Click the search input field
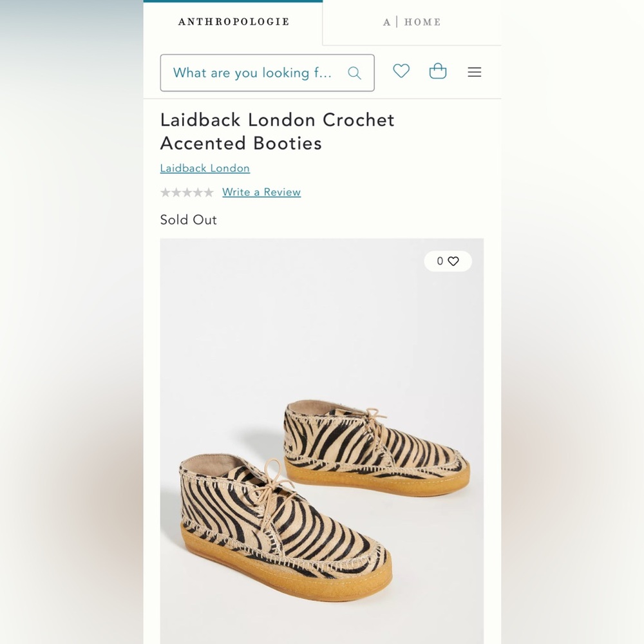The width and height of the screenshot is (644, 644). (x=258, y=73)
